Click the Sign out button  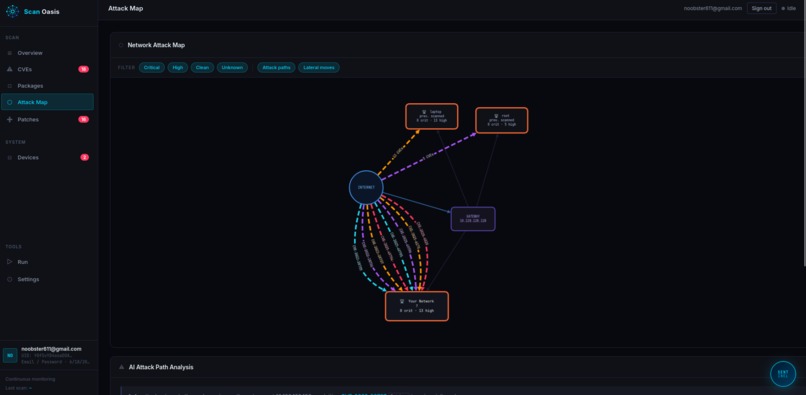pos(761,8)
